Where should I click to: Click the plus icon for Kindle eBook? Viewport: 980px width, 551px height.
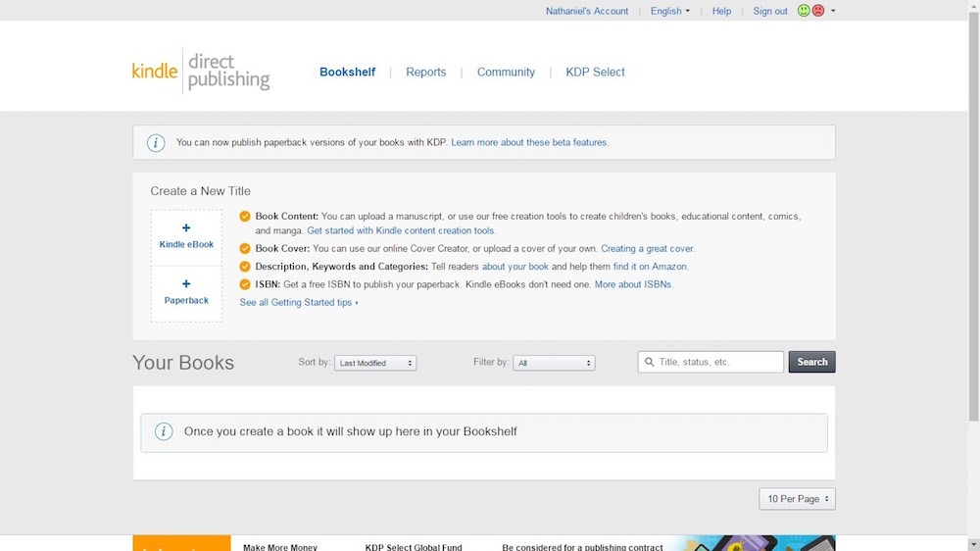click(186, 227)
